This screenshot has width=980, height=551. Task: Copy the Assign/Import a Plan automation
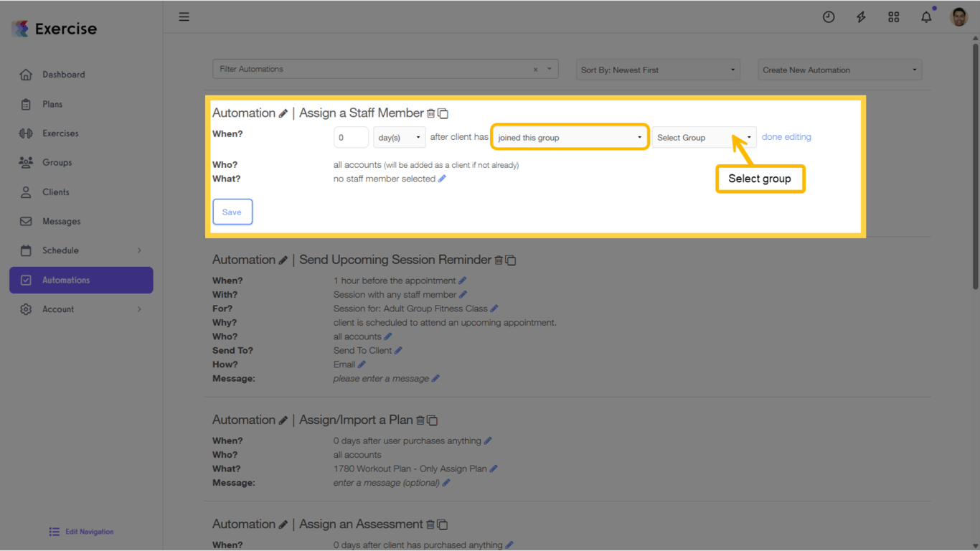[431, 420]
